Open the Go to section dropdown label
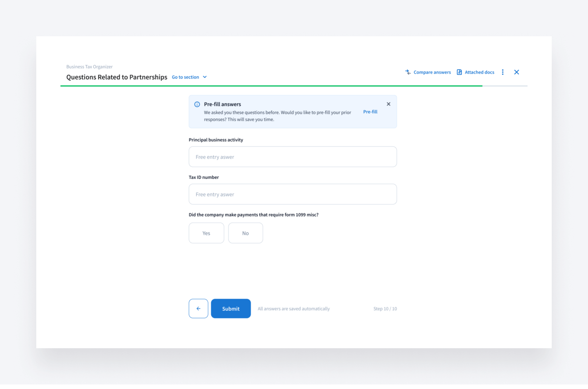588x389 pixels. click(x=185, y=77)
